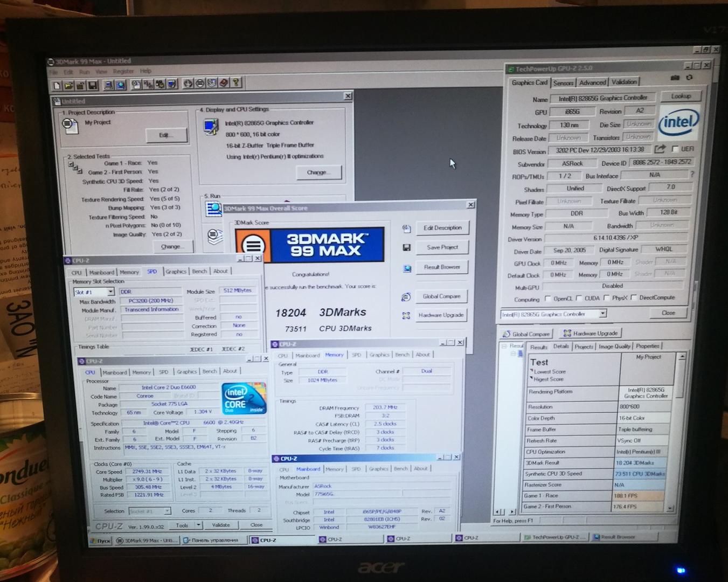Click the Edit... button in Project Description
The width and height of the screenshot is (728, 582).
point(166,135)
